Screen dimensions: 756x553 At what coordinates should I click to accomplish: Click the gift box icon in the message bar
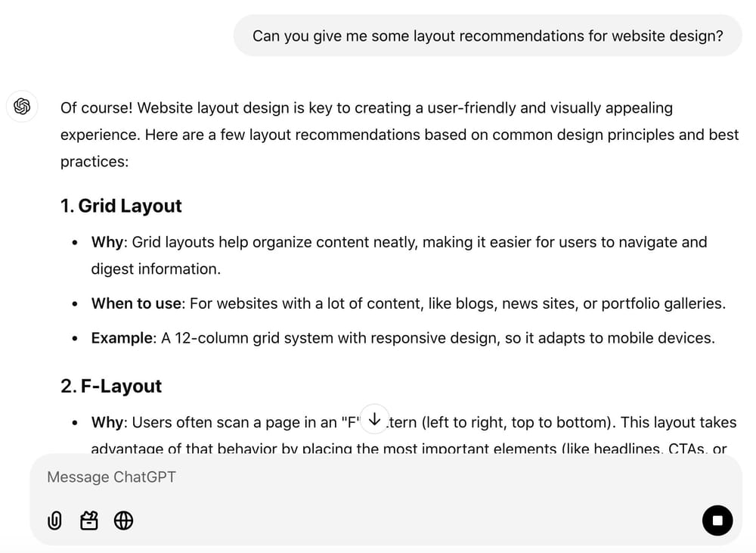pyautogui.click(x=88, y=520)
